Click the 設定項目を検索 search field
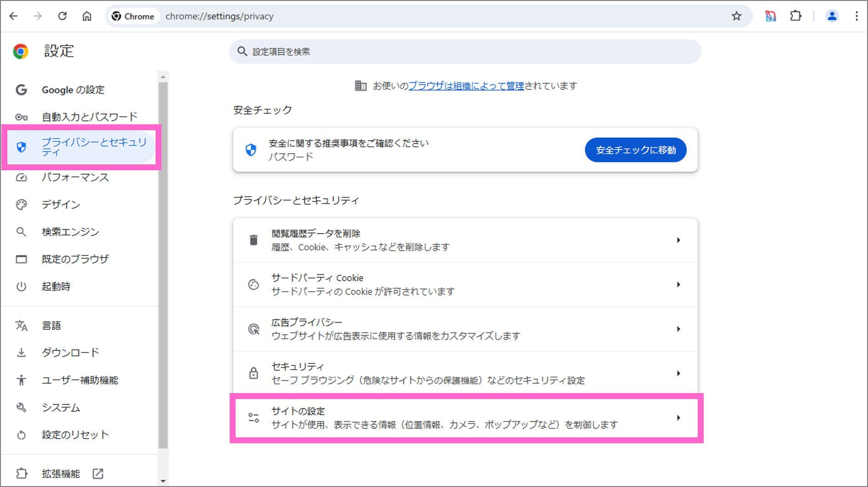868x487 pixels. click(465, 52)
